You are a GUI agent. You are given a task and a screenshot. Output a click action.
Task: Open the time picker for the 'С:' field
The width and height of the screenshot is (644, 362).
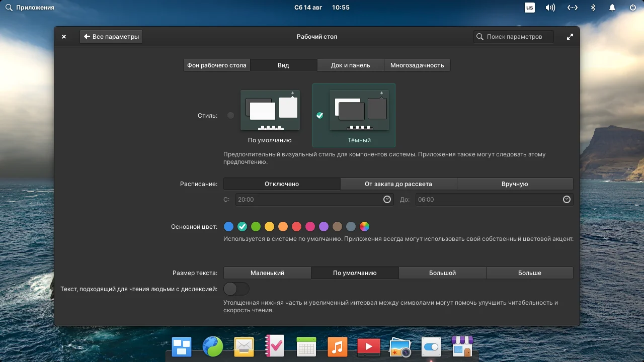(387, 199)
